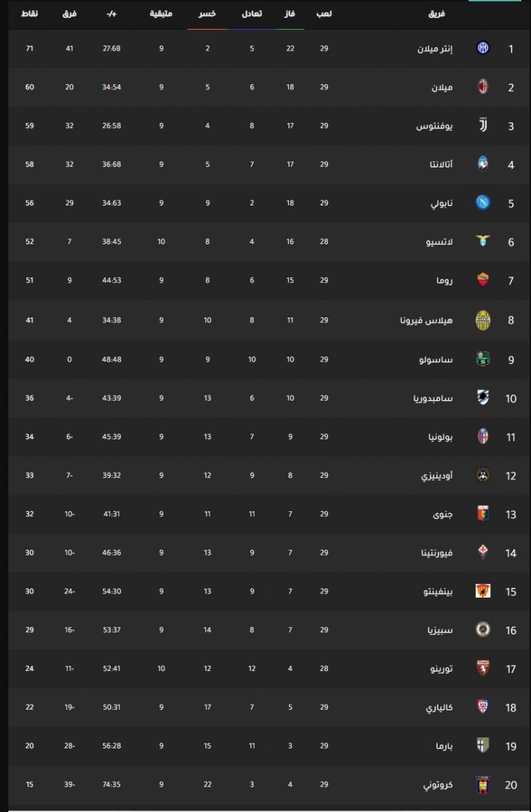Viewport: 531px width, 812px height.
Task: Open the يوفنتوس team name link
Action: click(x=435, y=126)
